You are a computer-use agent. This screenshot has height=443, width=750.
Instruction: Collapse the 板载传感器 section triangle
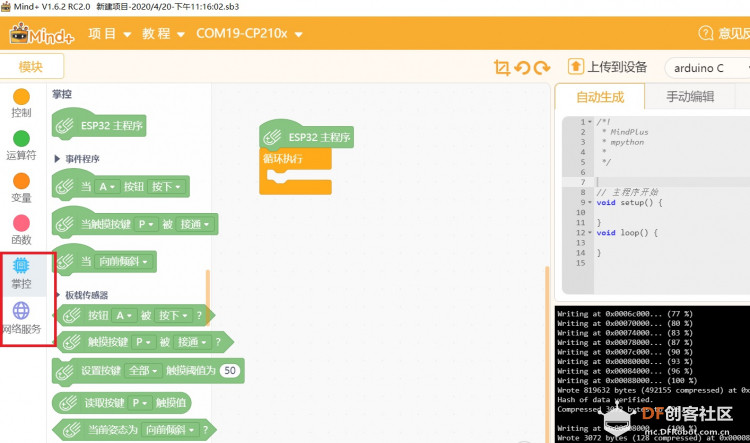pos(57,295)
